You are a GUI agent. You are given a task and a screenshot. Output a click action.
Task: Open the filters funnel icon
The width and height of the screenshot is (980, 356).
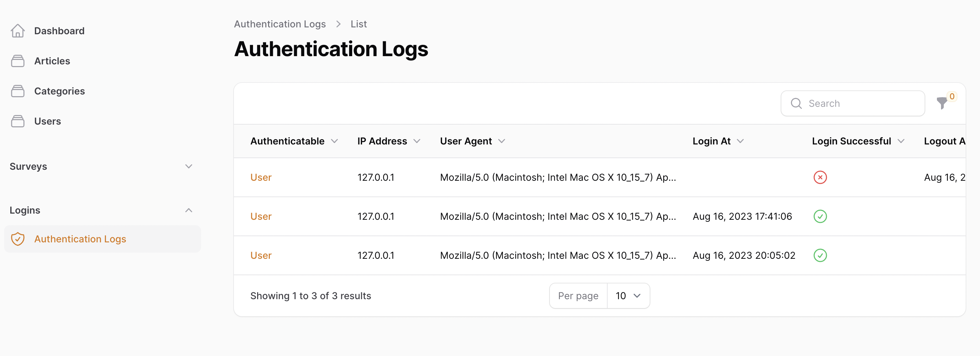[x=942, y=103]
